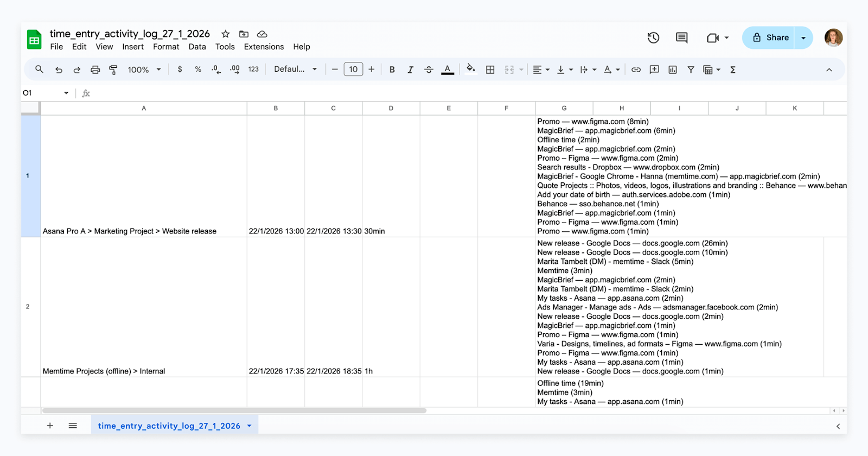Start a Meet call camera icon
The width and height of the screenshot is (868, 456).
[713, 37]
